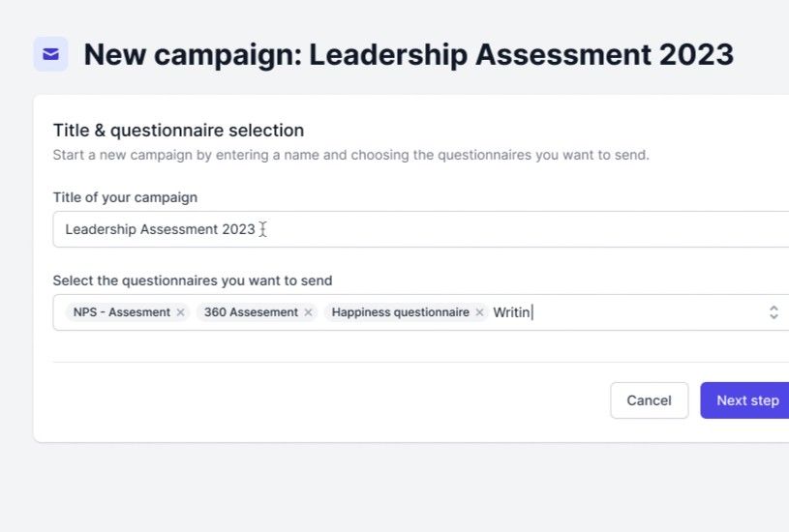Click blank card area left of Cancel
Viewport: 789px width, 532px height.
coord(319,400)
